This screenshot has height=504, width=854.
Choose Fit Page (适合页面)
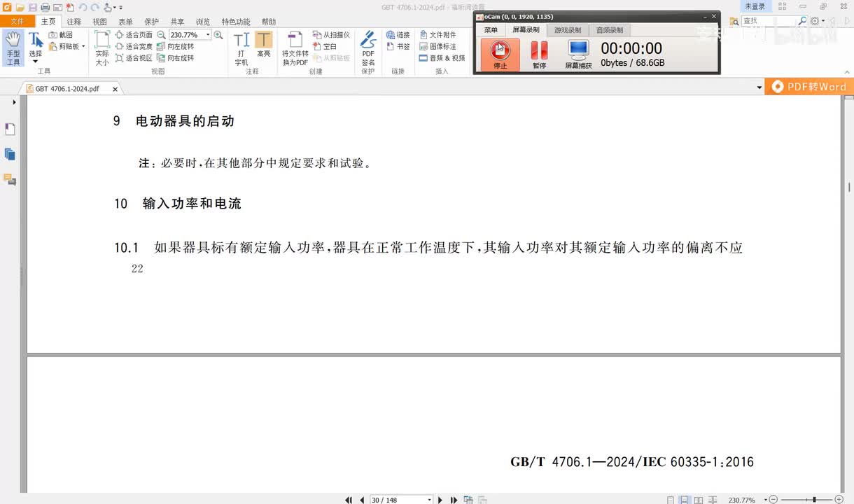click(134, 34)
